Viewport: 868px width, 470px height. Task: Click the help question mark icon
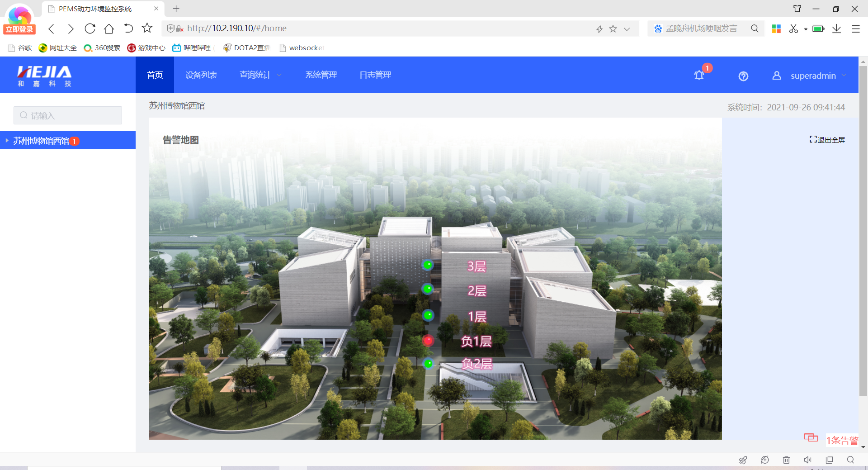point(743,76)
